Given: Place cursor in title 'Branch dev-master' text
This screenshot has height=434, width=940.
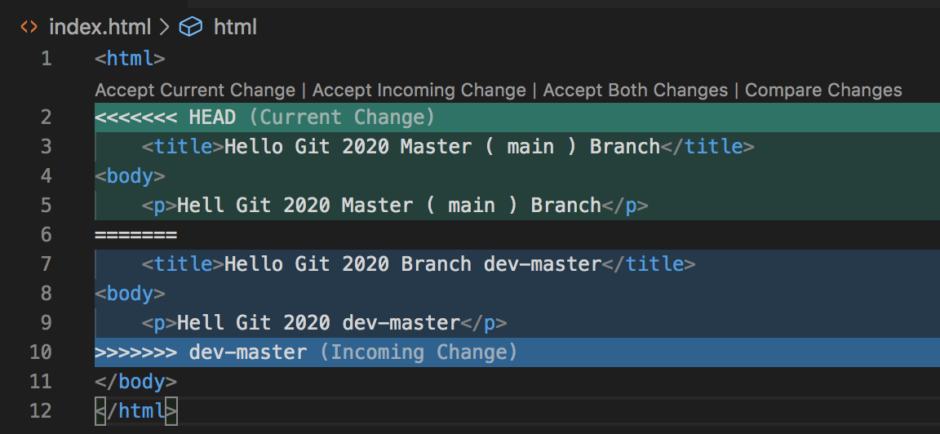Looking at the screenshot, I should (x=501, y=264).
